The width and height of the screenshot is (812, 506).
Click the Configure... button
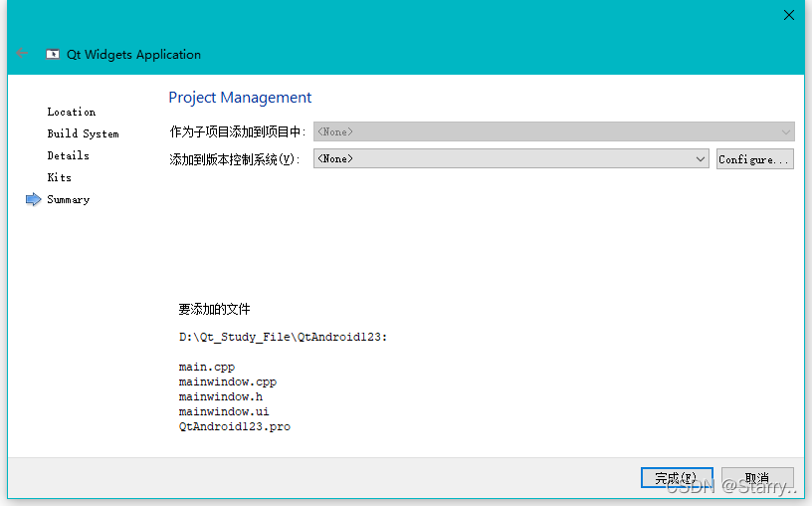[754, 159]
